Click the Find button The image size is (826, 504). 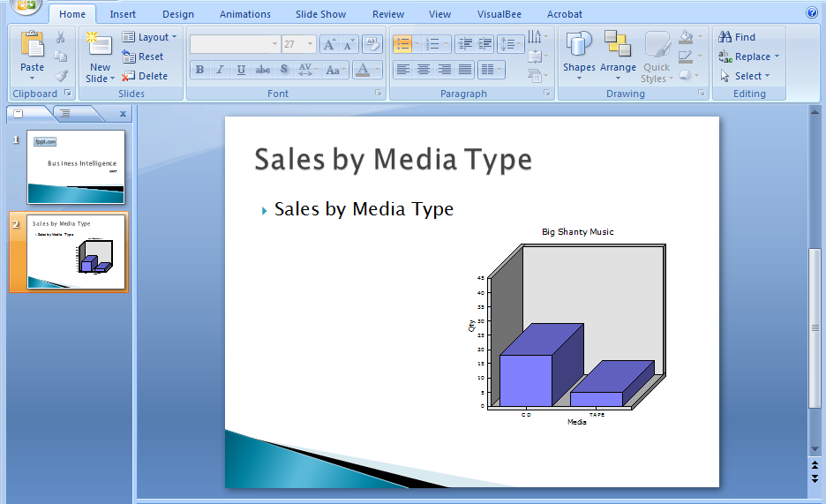click(x=737, y=37)
